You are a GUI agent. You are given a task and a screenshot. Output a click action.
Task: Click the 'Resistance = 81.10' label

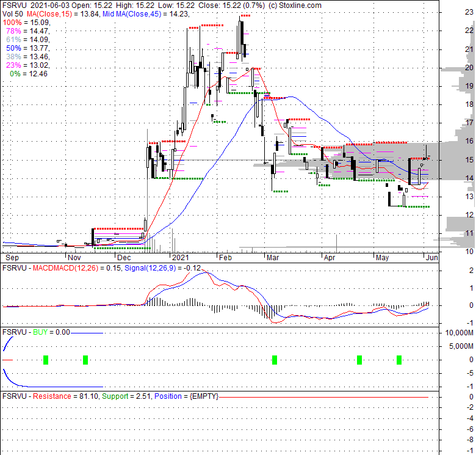64,396
